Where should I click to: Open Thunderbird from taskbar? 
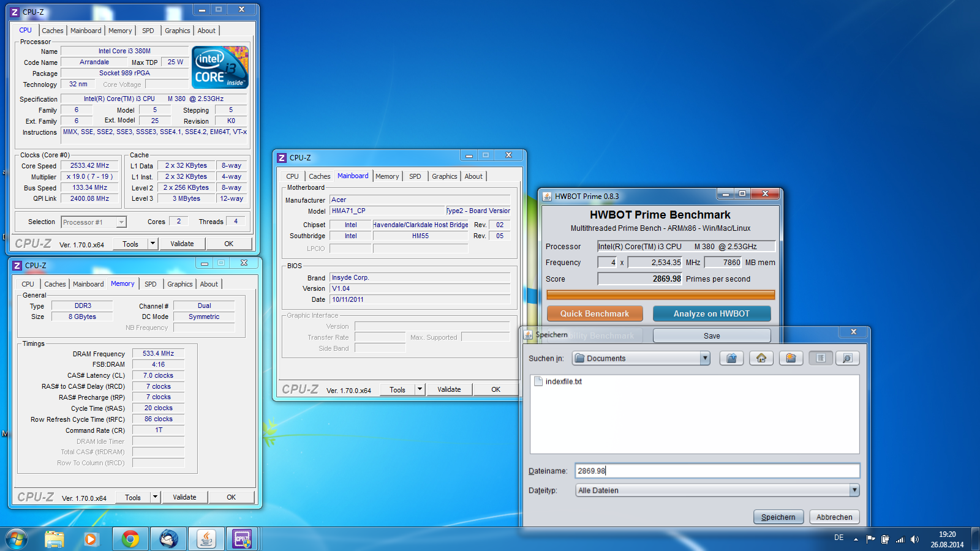[x=168, y=539]
